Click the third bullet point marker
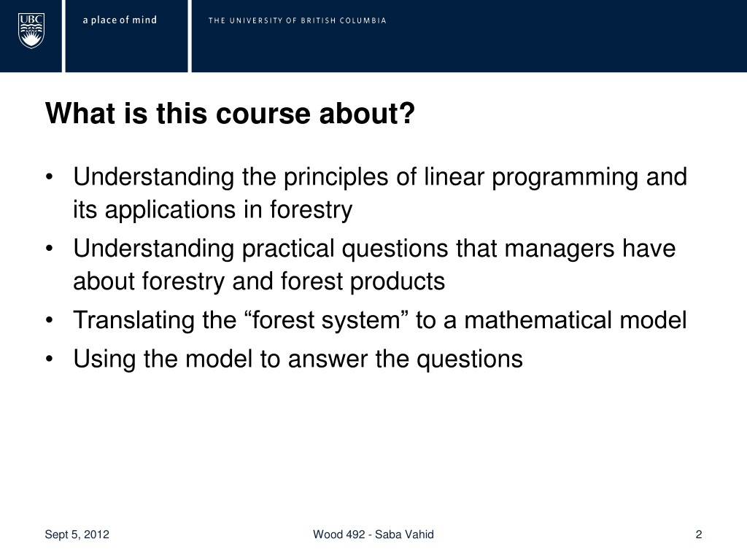Image resolution: width=747 pixels, height=560 pixels. pyautogui.click(x=49, y=320)
